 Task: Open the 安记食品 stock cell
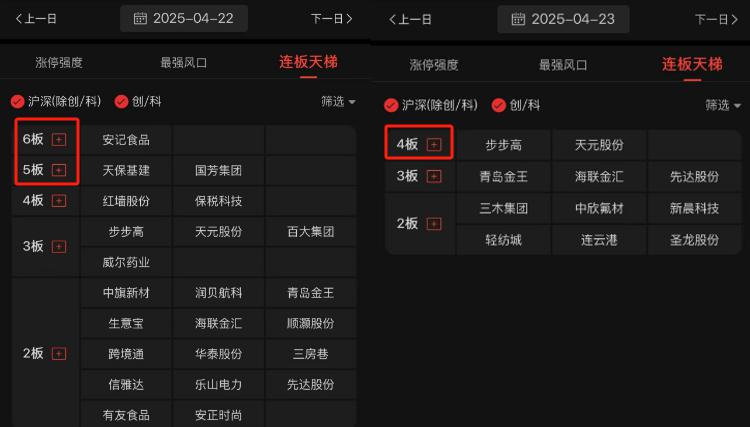(126, 140)
